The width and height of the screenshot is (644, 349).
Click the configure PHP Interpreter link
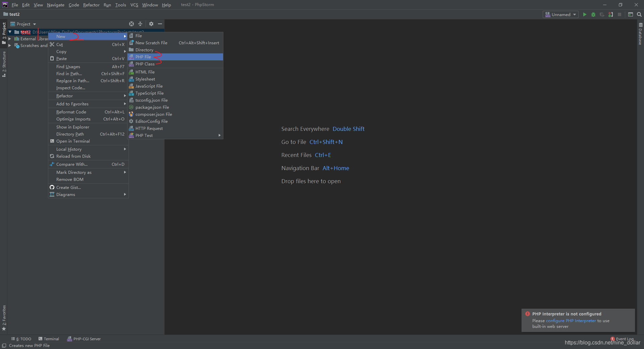tap(571, 321)
